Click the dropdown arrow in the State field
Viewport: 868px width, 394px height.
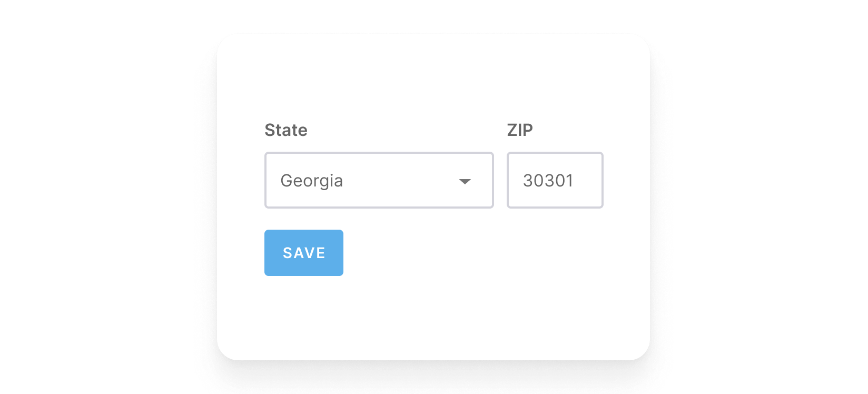tap(465, 181)
